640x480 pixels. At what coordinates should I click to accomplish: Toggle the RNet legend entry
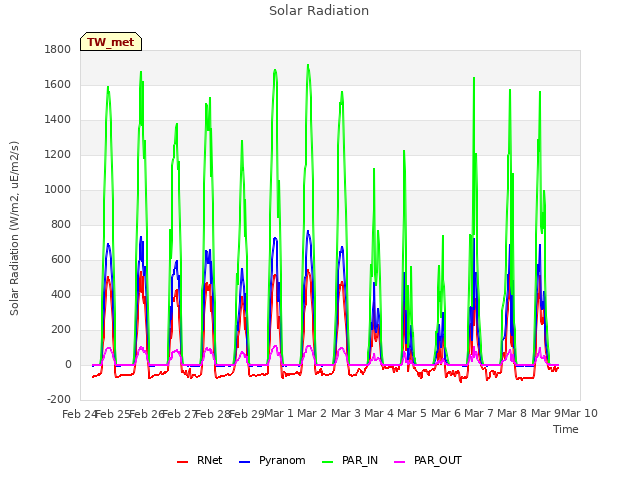(x=199, y=460)
